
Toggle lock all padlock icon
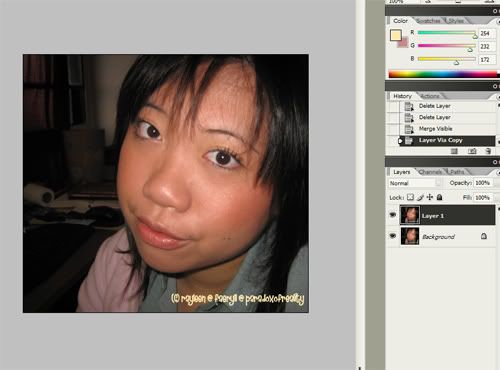440,197
